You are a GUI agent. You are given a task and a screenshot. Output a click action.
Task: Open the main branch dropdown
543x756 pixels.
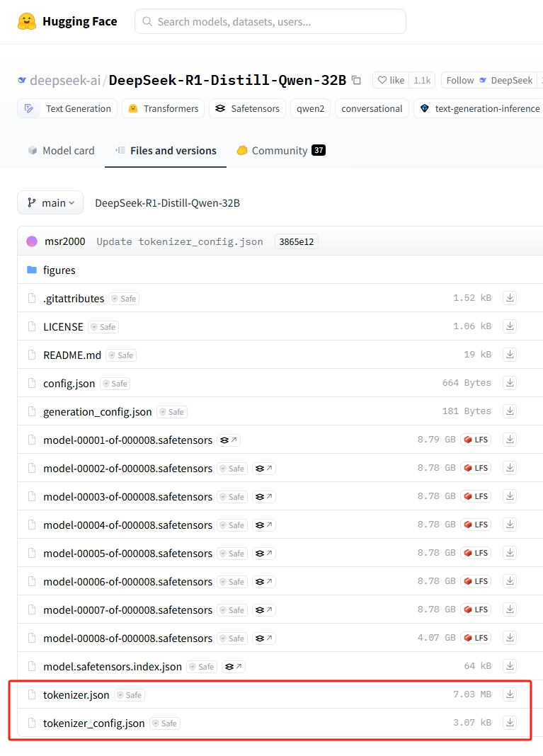[50, 202]
